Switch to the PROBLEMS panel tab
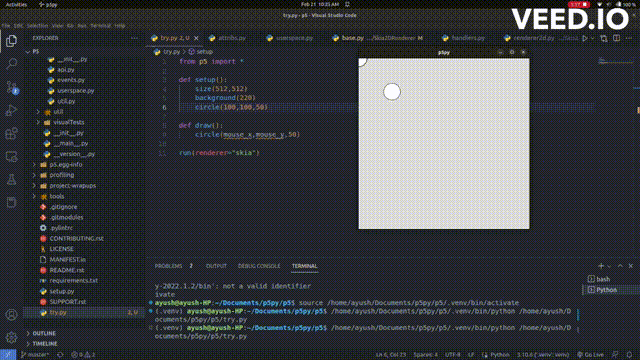640x360 pixels. pos(168,266)
